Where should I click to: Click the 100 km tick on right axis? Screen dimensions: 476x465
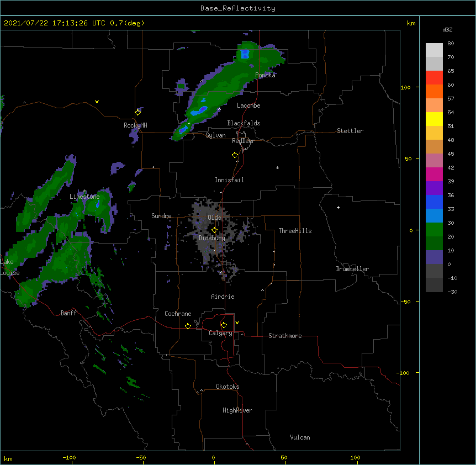tap(405, 87)
